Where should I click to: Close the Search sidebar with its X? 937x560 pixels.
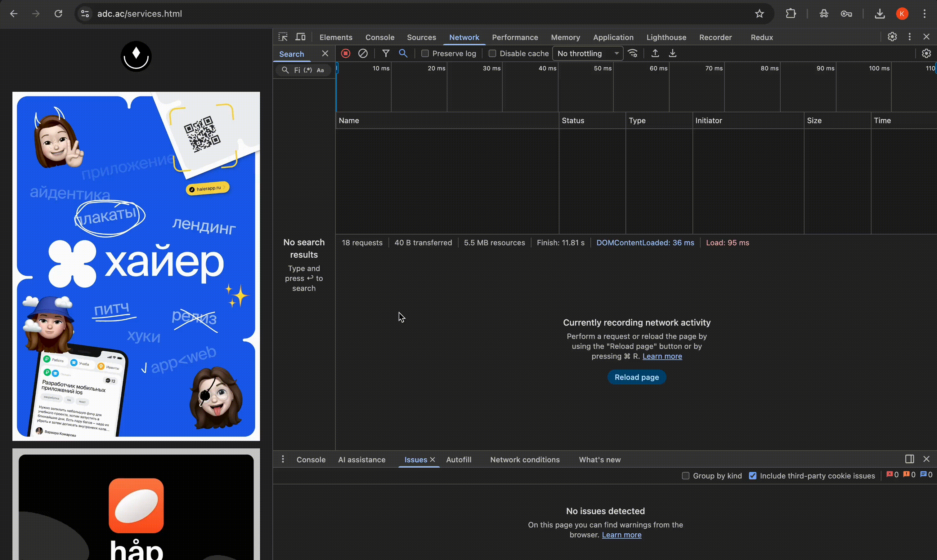pyautogui.click(x=325, y=54)
